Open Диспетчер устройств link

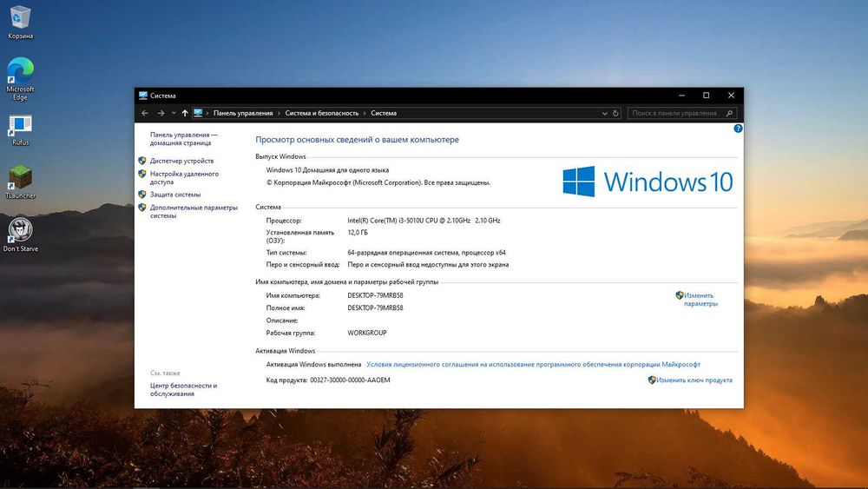click(x=181, y=161)
